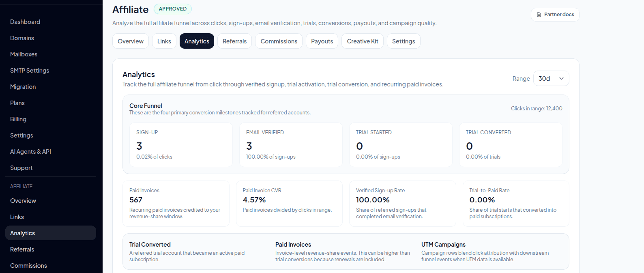
Task: Open the Referrals tab
Action: [234, 41]
